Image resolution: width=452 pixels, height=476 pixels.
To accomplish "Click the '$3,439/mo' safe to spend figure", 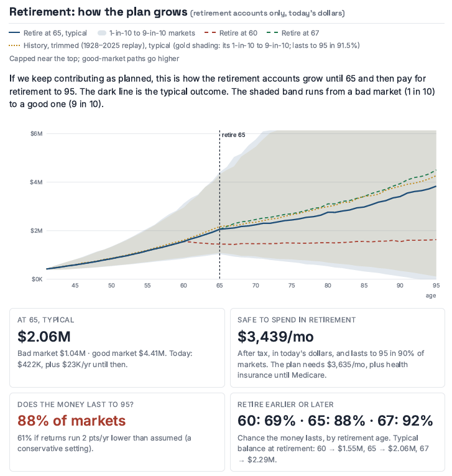I will (275, 337).
